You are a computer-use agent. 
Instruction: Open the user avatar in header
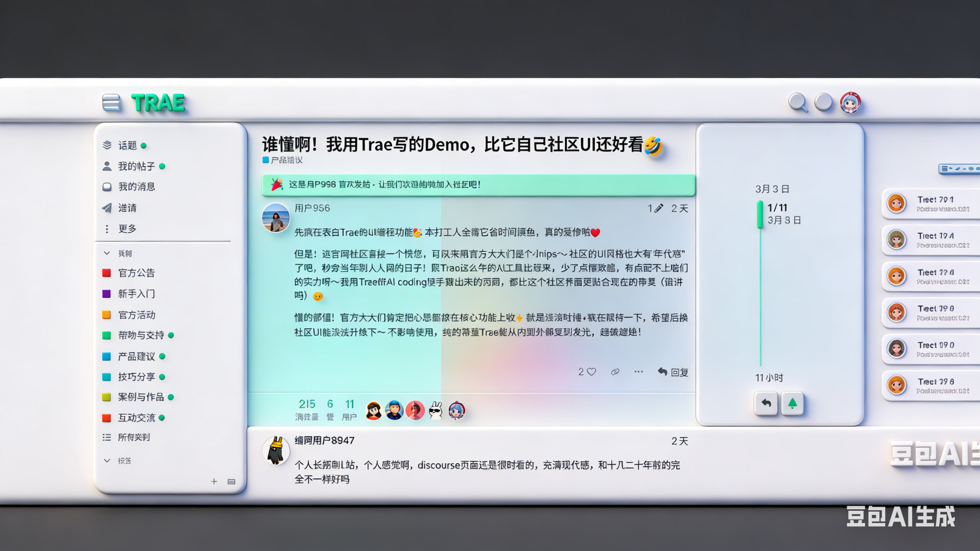(x=850, y=103)
